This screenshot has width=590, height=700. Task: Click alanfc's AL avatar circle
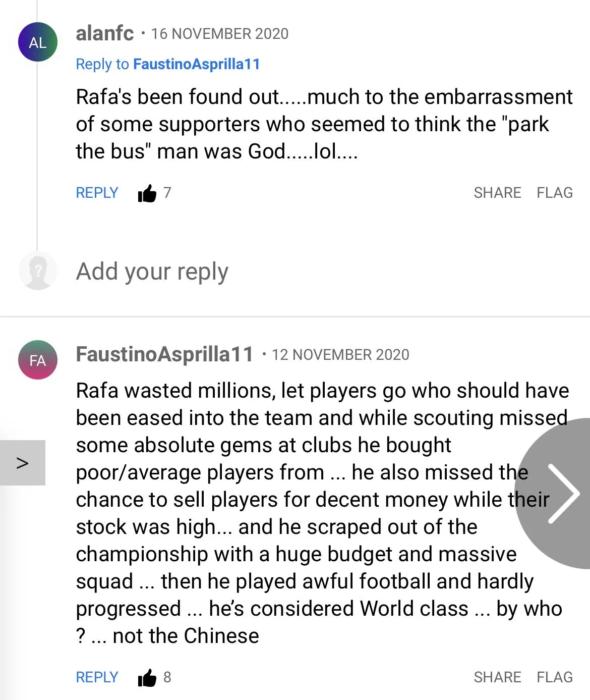pyautogui.click(x=38, y=42)
